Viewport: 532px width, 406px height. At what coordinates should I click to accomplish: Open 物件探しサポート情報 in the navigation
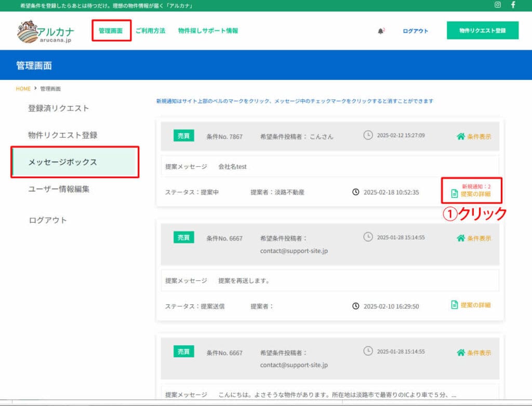coord(207,30)
